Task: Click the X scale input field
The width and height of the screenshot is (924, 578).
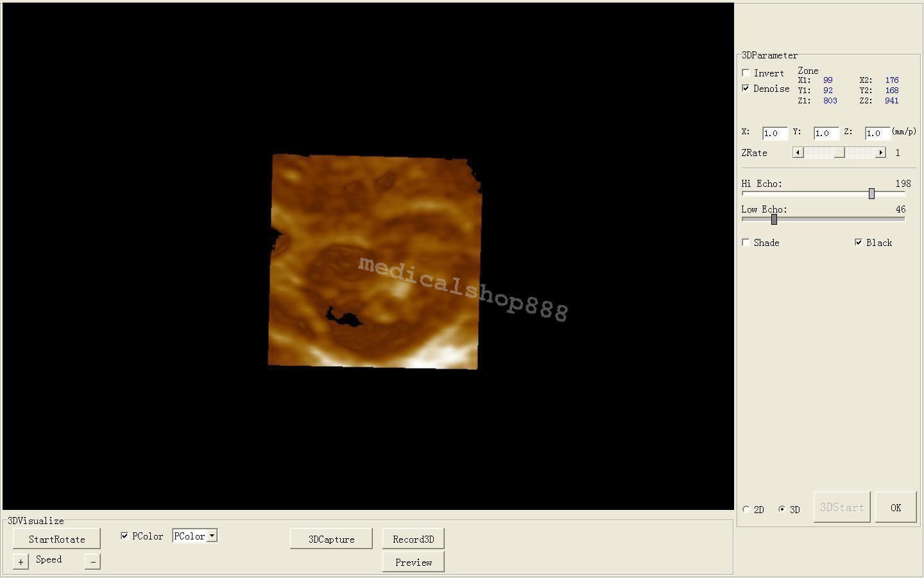Action: [774, 133]
